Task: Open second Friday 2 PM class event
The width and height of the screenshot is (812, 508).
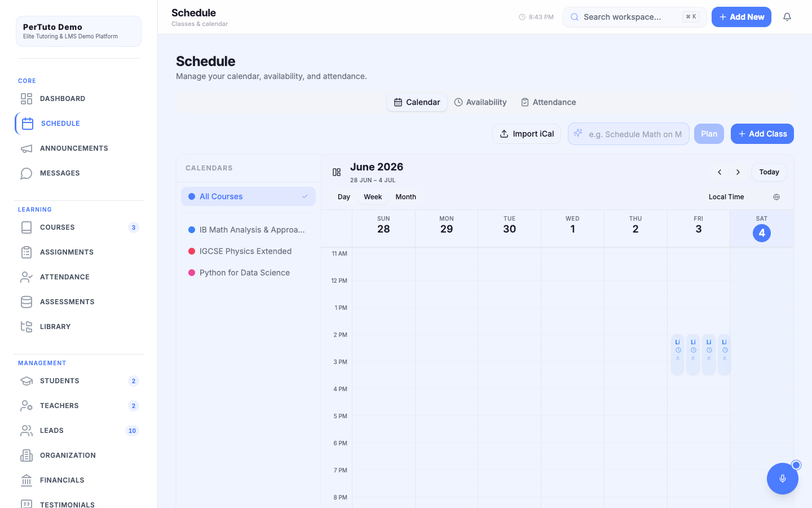Action: tap(694, 355)
